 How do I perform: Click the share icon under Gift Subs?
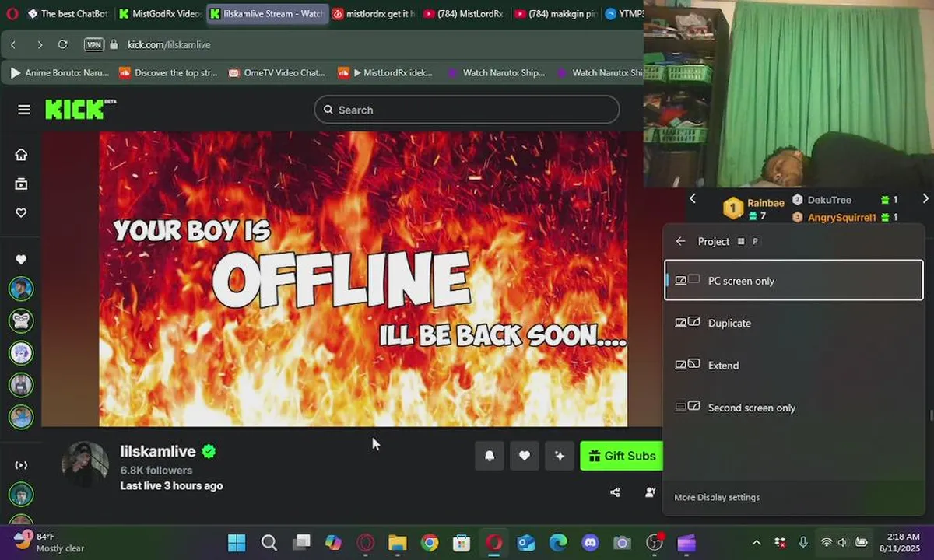tap(615, 492)
